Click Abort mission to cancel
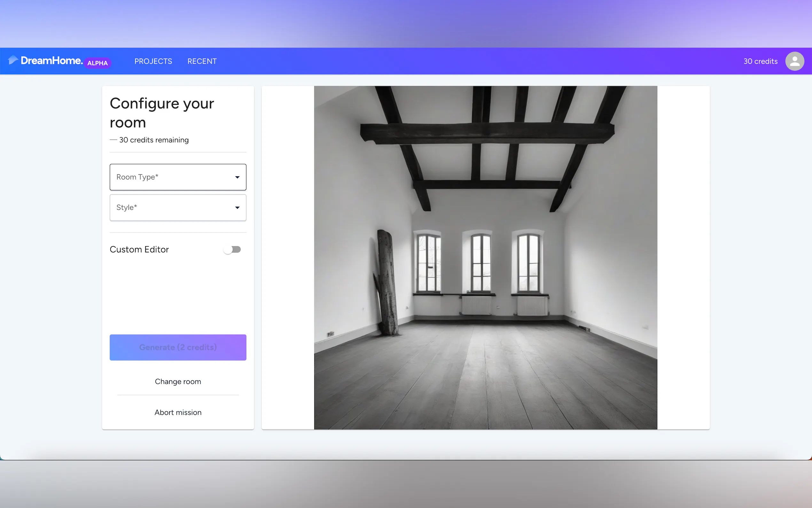 177,412
